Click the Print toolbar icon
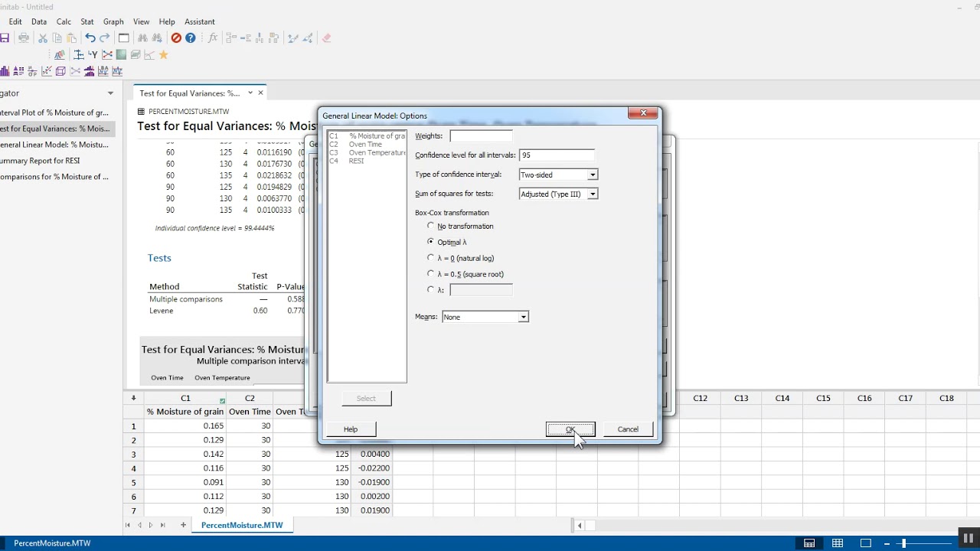Image resolution: width=980 pixels, height=551 pixels. [x=24, y=38]
